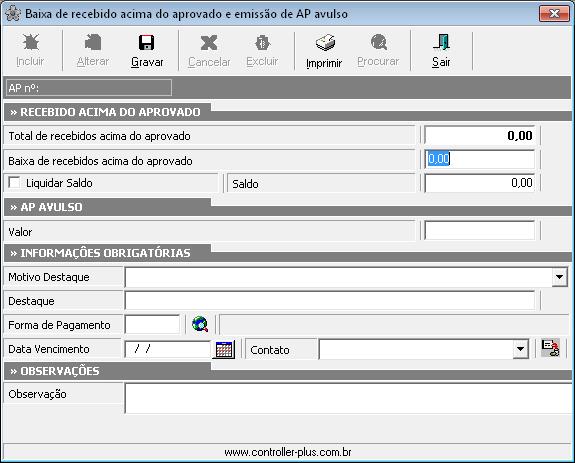This screenshot has height=463, width=575.
Task: Click the Excluir toolbar icon
Action: coord(263,43)
